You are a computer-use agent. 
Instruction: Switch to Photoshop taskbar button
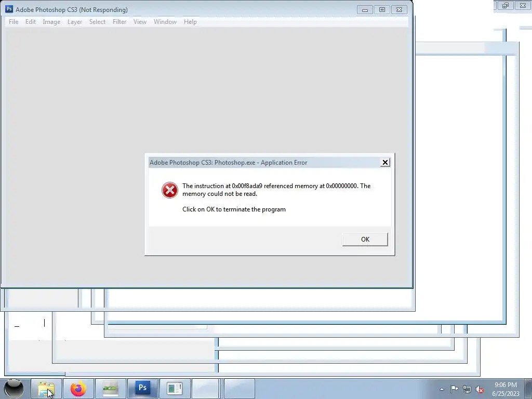click(142, 389)
